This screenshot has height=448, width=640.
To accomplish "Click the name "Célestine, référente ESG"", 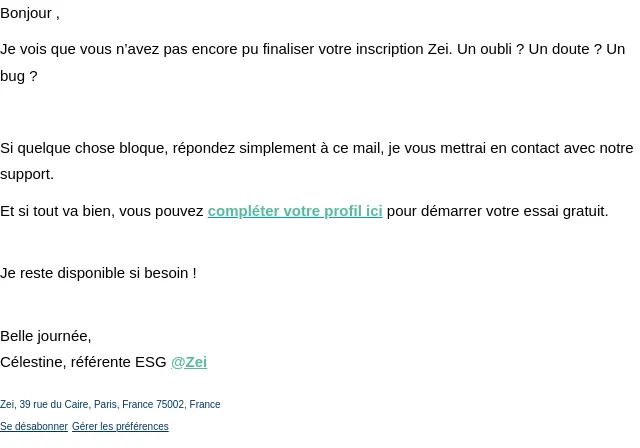I will (x=83, y=362).
